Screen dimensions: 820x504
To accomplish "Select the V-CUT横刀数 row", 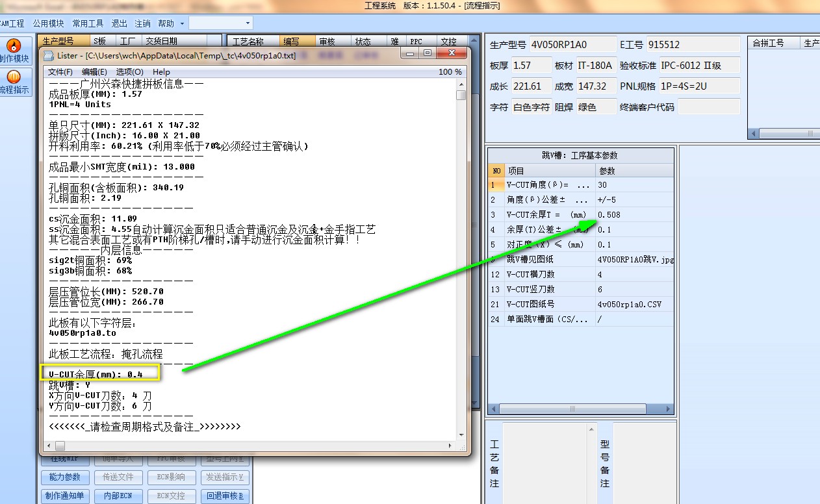I will pos(580,274).
